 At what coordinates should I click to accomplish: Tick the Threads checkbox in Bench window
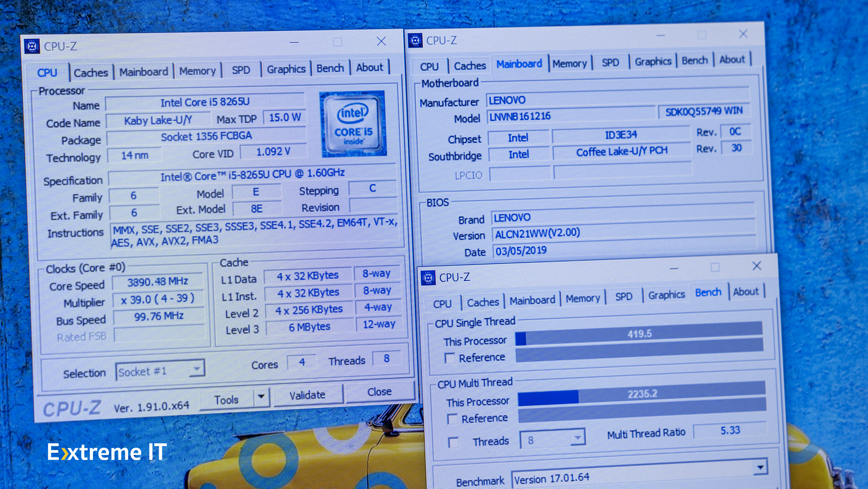[453, 442]
